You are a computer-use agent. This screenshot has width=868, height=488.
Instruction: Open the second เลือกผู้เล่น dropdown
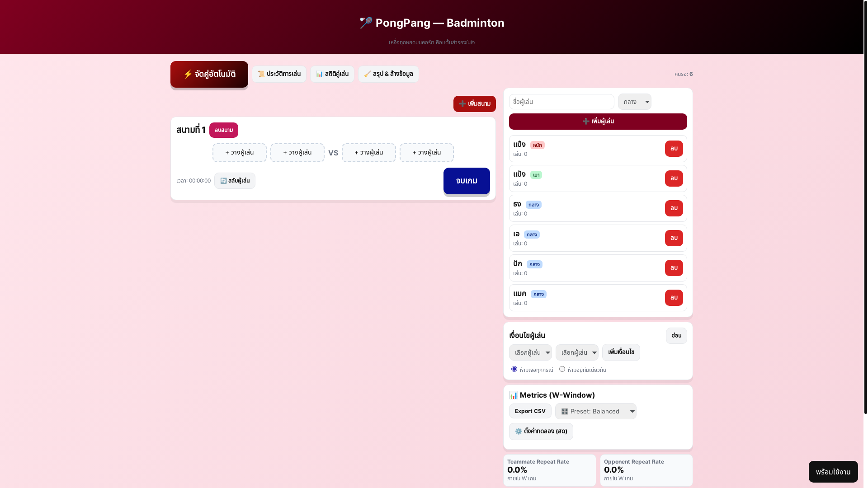(577, 352)
